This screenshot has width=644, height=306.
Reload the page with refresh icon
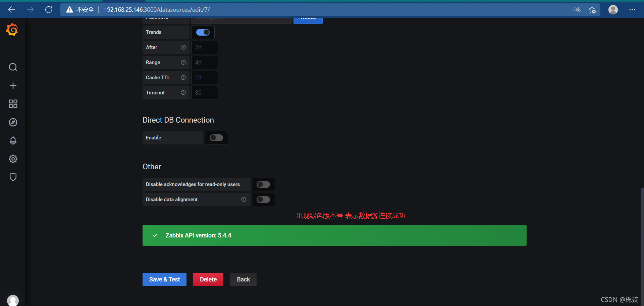pos(49,10)
